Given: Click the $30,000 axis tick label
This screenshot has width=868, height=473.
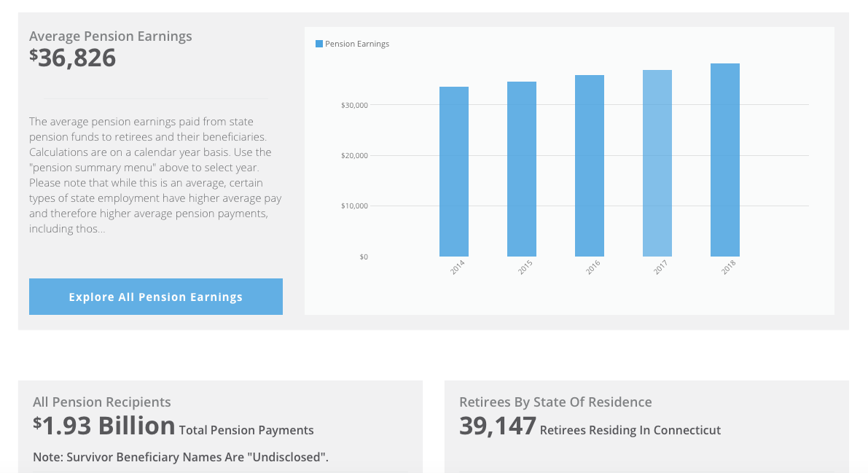Looking at the screenshot, I should coord(356,104).
